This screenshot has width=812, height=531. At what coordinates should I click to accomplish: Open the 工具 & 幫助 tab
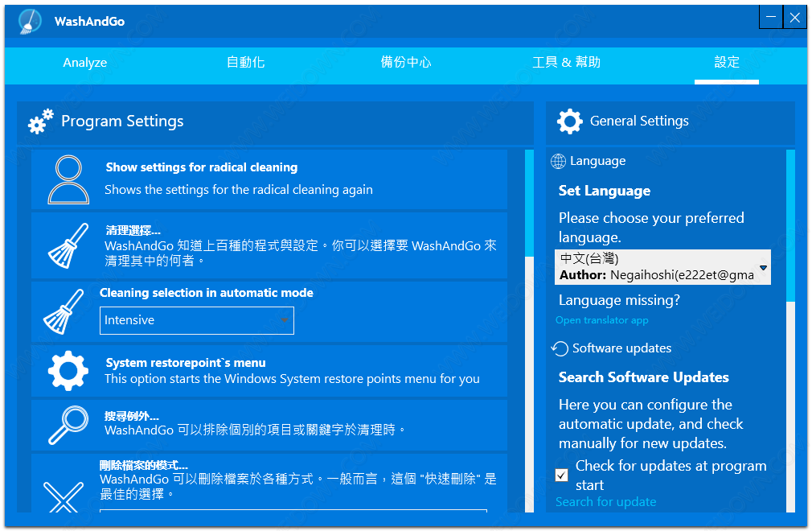click(567, 63)
